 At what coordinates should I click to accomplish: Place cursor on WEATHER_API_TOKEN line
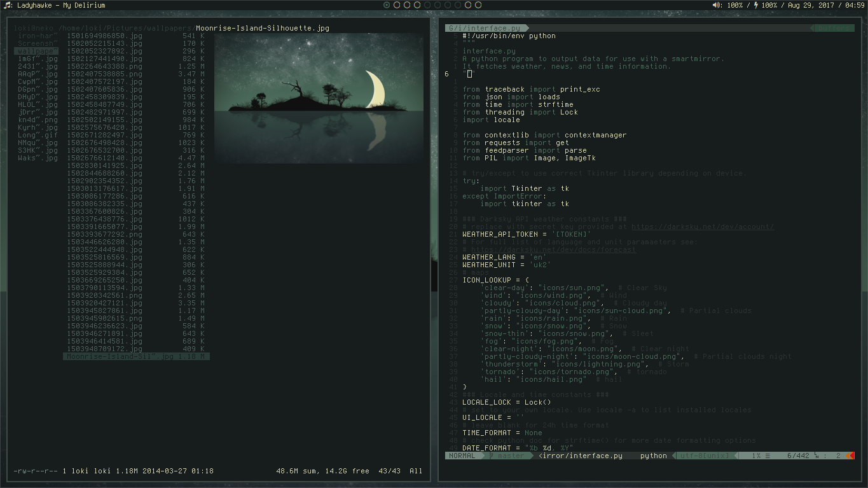527,234
